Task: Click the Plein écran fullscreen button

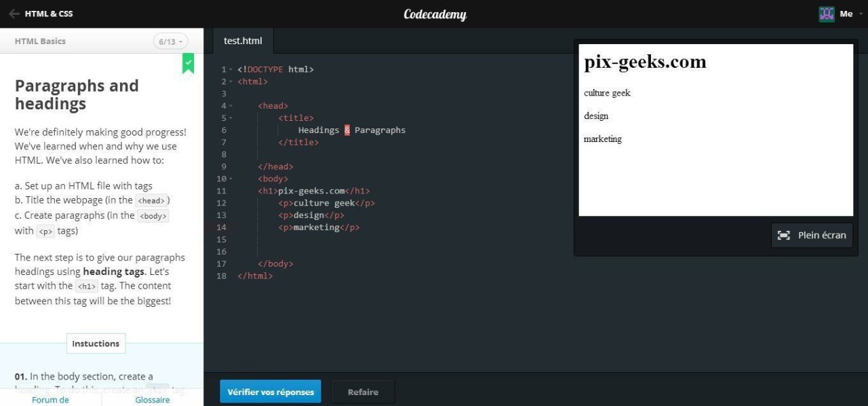Action: click(x=812, y=235)
